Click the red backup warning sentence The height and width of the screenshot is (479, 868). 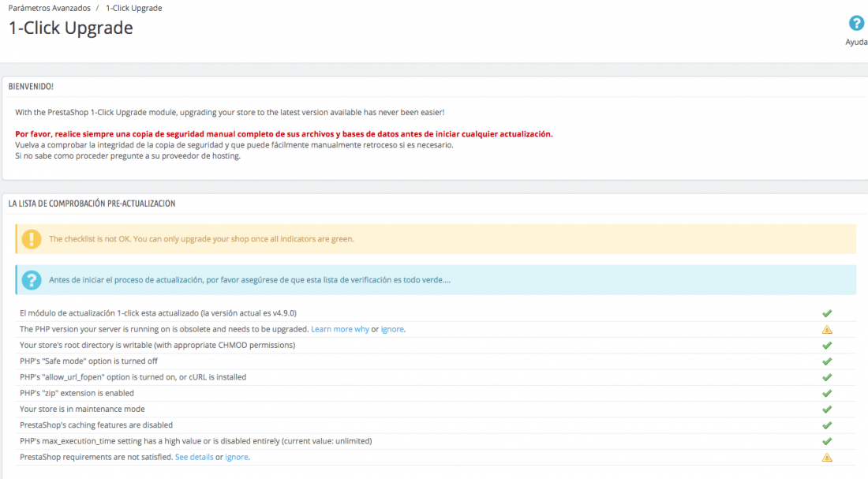point(284,134)
